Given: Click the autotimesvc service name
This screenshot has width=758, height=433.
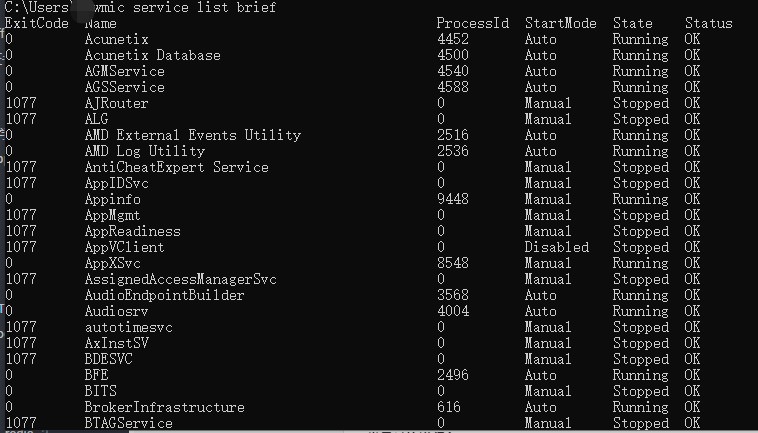Looking at the screenshot, I should pos(129,327).
